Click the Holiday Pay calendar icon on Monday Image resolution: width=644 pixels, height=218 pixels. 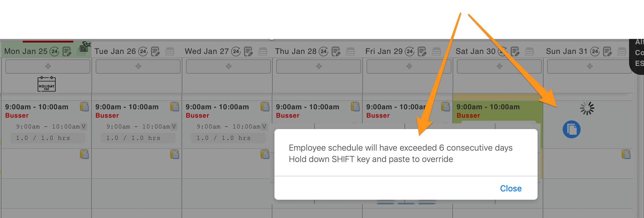[x=47, y=84]
